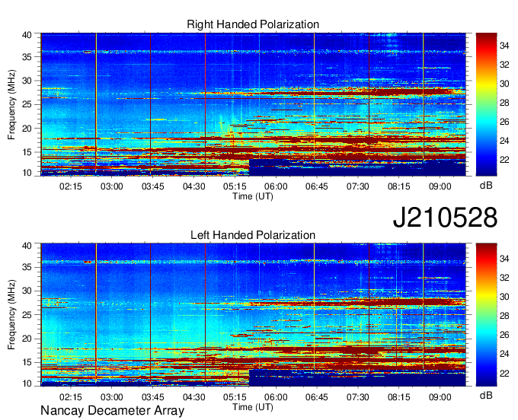
Task: Click the 09:00 time tick of left-handed plot
Action: click(440, 397)
